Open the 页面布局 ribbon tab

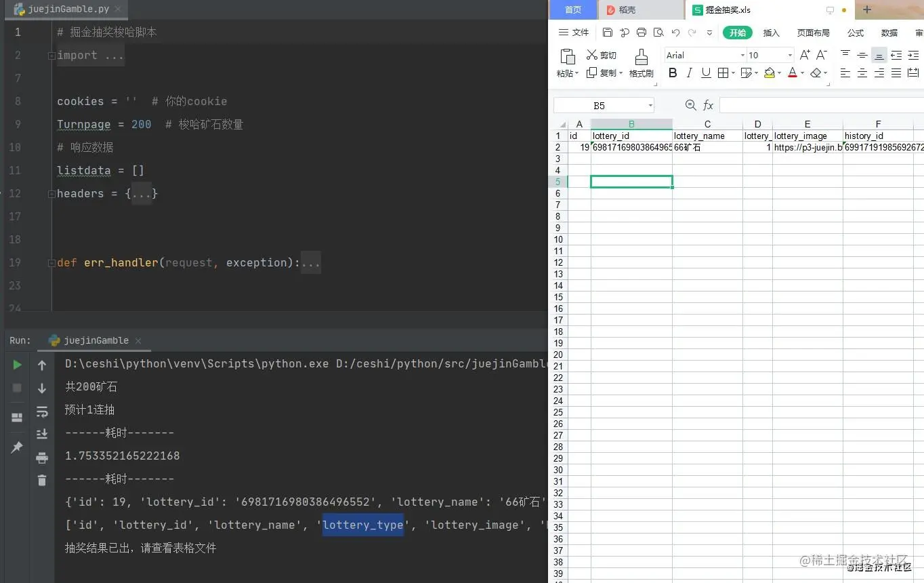coord(813,33)
